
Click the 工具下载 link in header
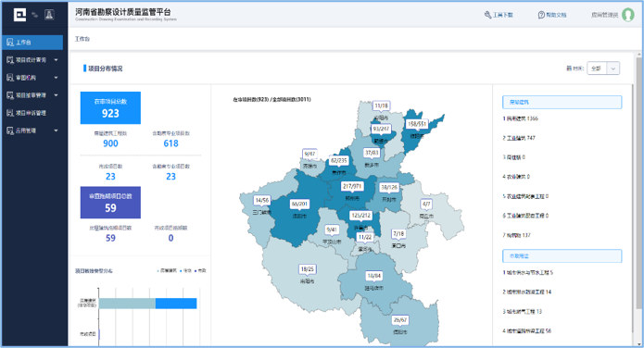(x=503, y=15)
